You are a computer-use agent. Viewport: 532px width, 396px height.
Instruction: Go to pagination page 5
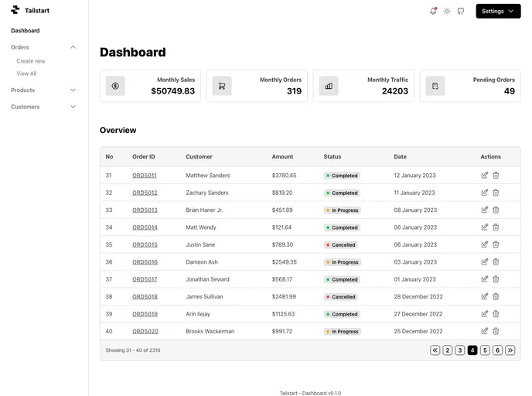click(485, 350)
